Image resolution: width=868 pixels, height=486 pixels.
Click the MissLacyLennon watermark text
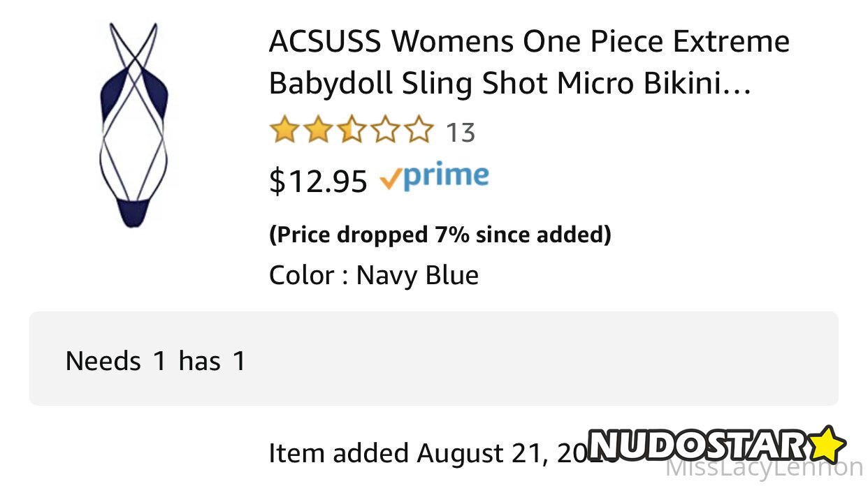click(765, 468)
